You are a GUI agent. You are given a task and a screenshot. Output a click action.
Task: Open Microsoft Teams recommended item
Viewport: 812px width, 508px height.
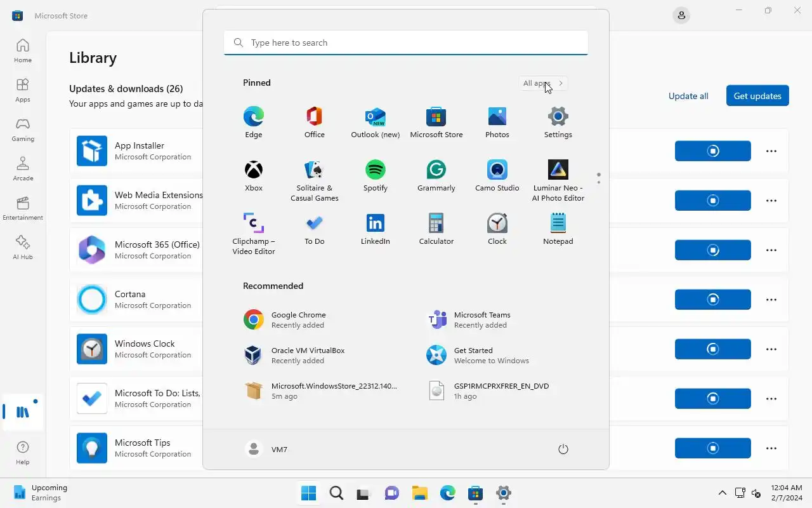tap(497, 320)
